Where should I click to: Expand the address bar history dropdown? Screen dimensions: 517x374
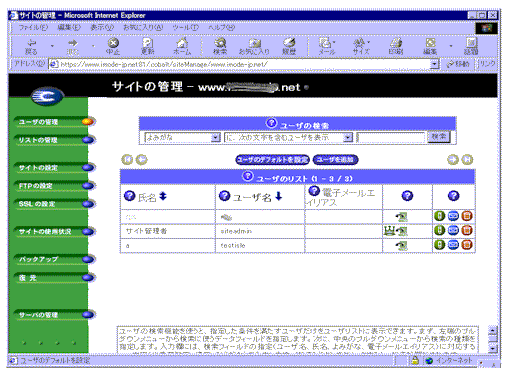434,64
